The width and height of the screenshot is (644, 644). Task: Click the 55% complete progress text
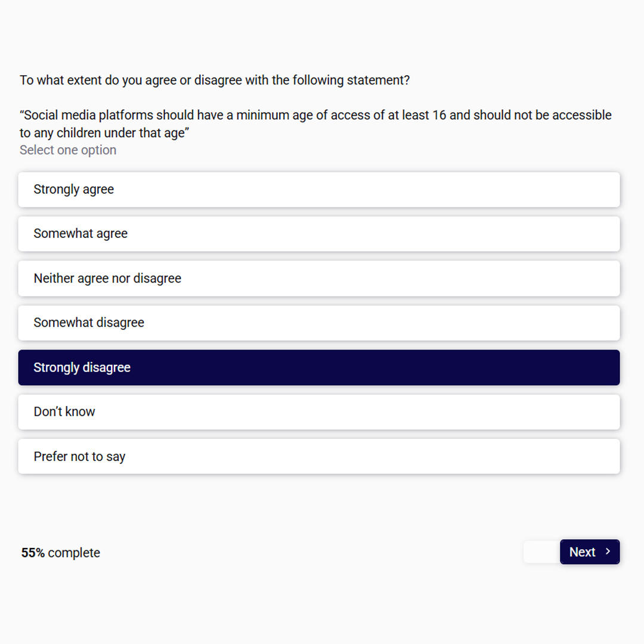(x=61, y=553)
